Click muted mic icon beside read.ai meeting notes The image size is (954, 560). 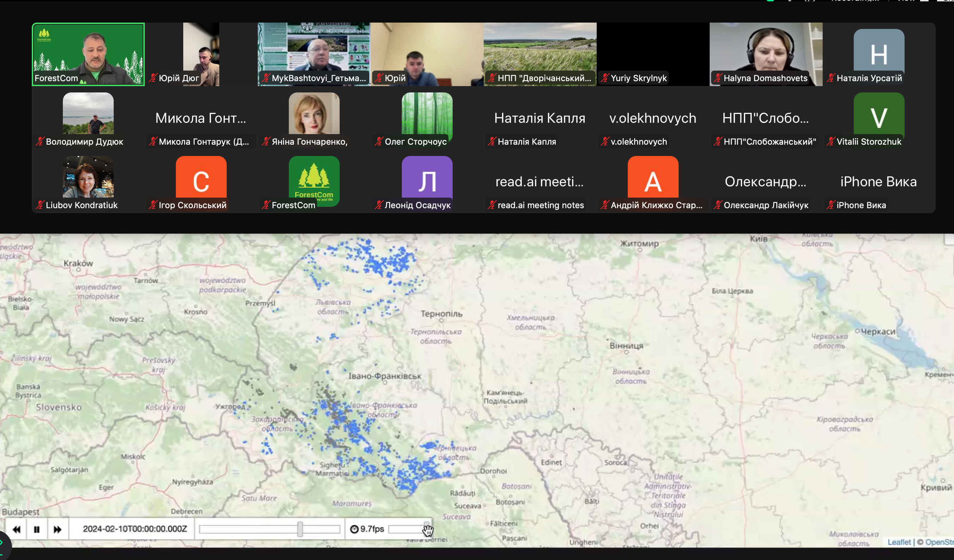491,205
